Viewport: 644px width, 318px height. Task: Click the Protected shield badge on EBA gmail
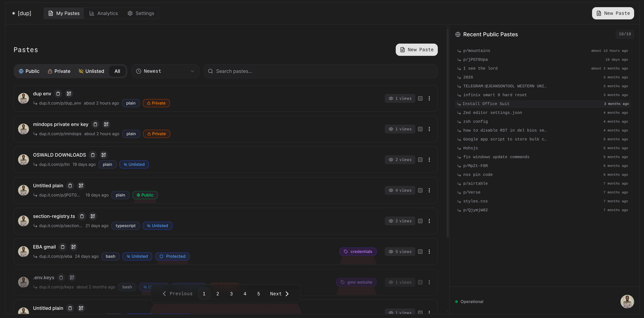(x=172, y=256)
